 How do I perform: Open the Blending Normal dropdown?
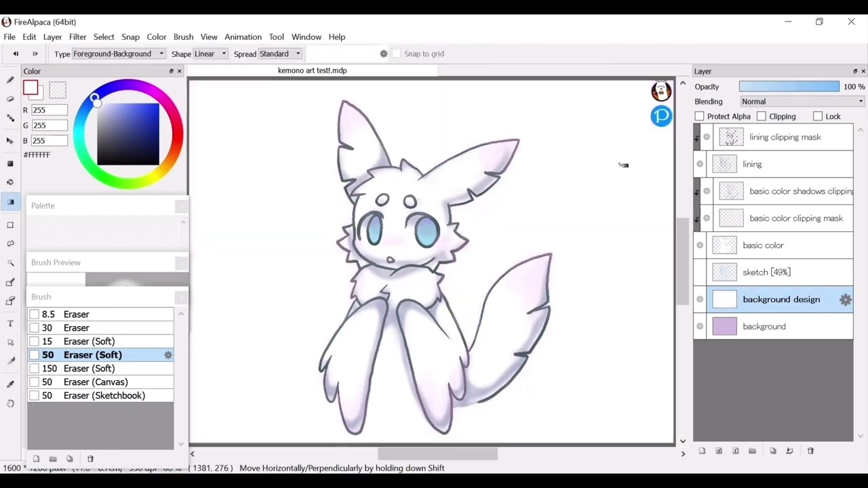[802, 102]
